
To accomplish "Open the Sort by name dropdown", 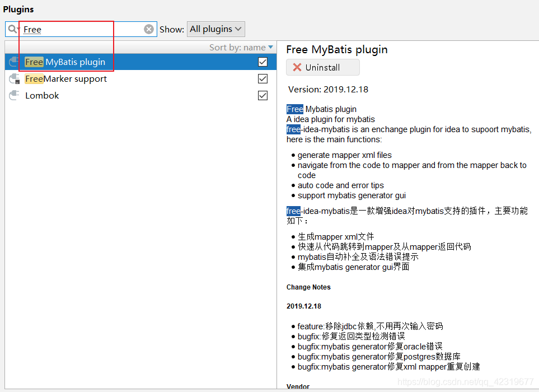I will [x=241, y=47].
